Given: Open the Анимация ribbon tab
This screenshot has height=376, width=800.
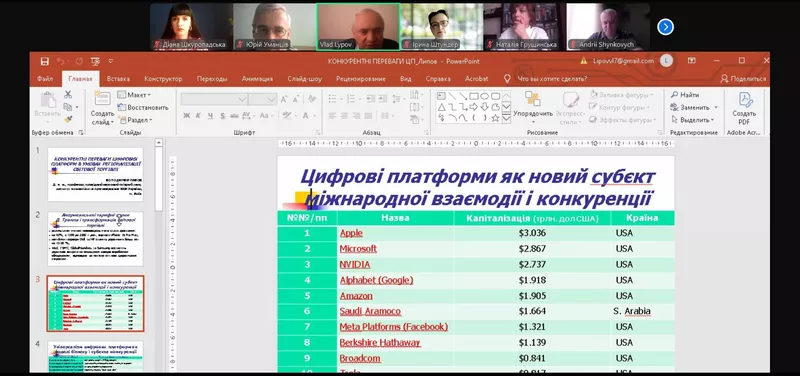Looking at the screenshot, I should pyautogui.click(x=257, y=79).
